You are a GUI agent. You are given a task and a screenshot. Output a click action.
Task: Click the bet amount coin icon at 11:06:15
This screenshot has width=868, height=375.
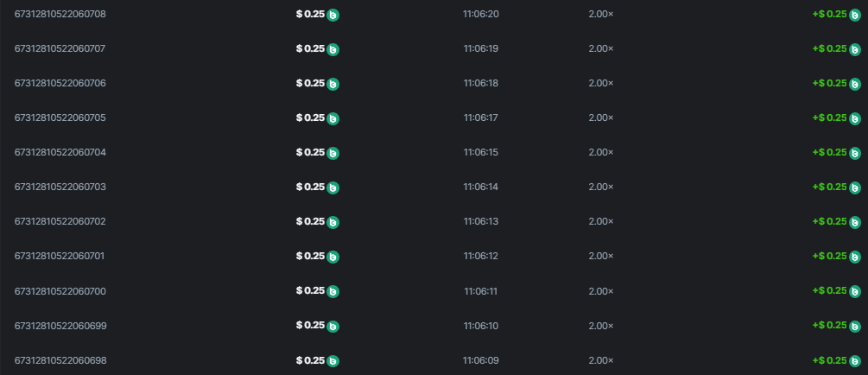click(333, 153)
